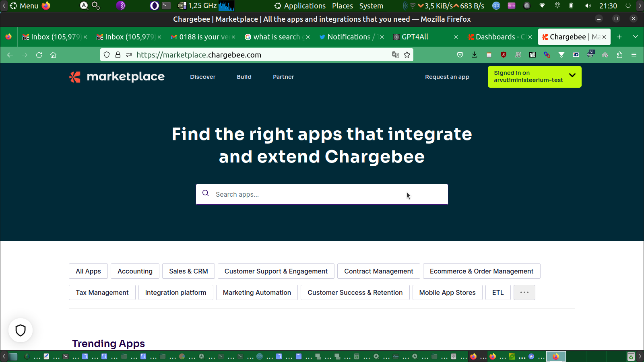
Task: Open the Save to Pocket icon
Action: (x=460, y=55)
